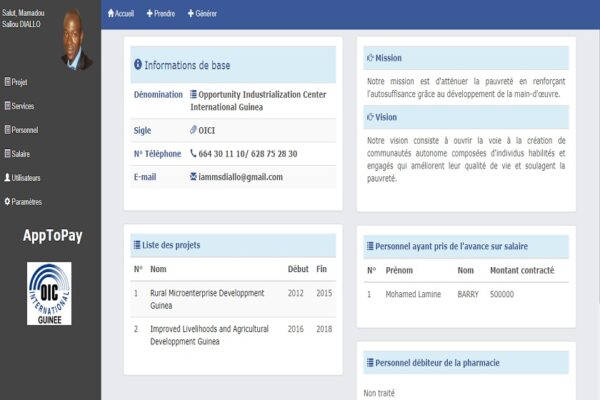600x400 pixels.
Task: Click the paperclip icon beside OICI
Action: pos(193,130)
